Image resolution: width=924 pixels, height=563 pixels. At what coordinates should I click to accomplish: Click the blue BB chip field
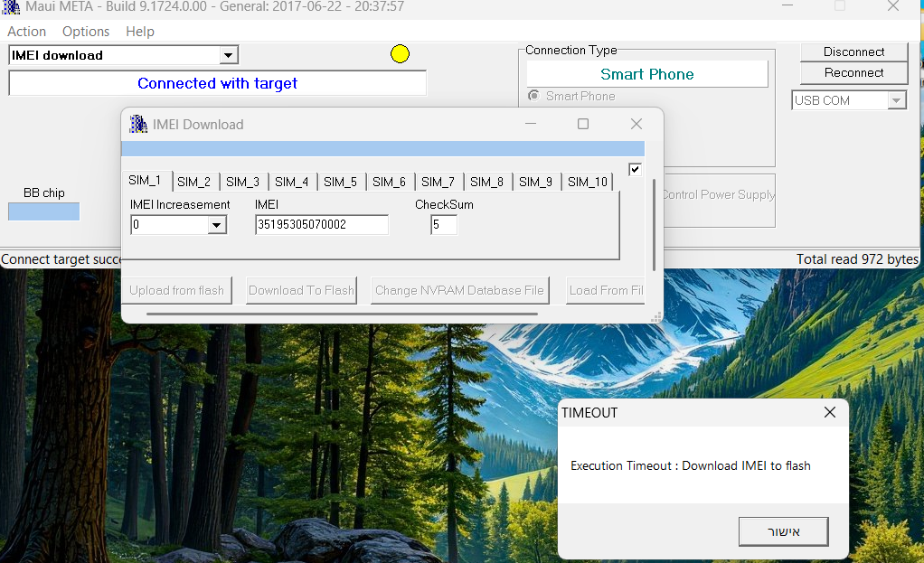[x=44, y=211]
